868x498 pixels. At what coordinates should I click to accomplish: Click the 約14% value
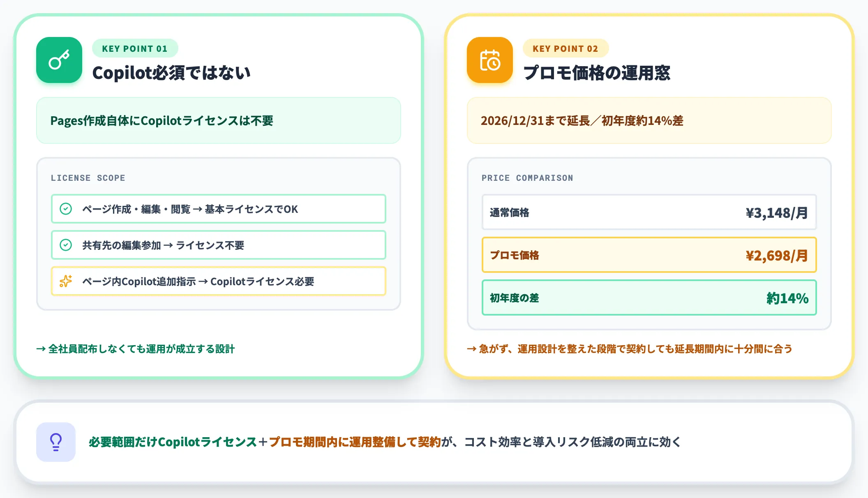pyautogui.click(x=787, y=298)
